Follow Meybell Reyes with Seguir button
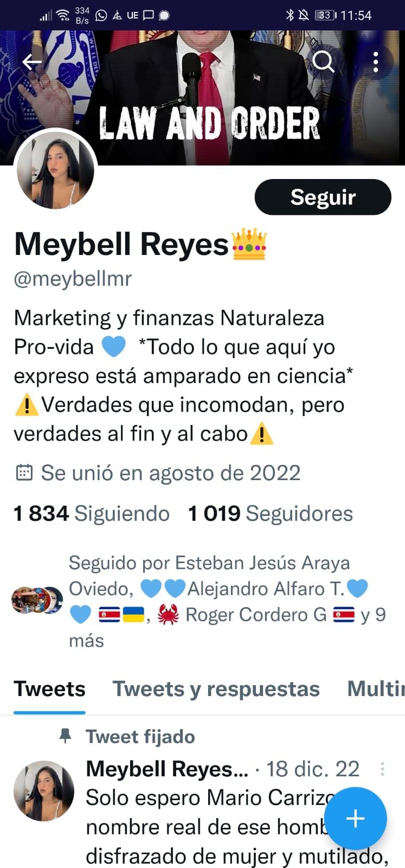The image size is (405, 868). tap(323, 197)
